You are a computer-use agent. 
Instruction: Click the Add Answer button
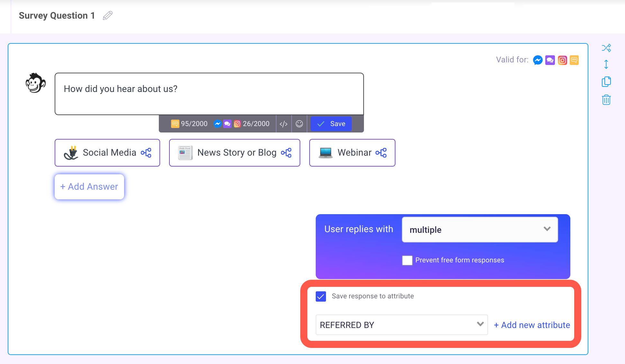[x=89, y=187]
